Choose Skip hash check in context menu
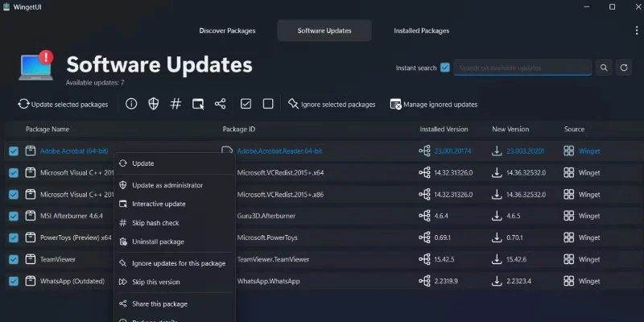 [174, 223]
